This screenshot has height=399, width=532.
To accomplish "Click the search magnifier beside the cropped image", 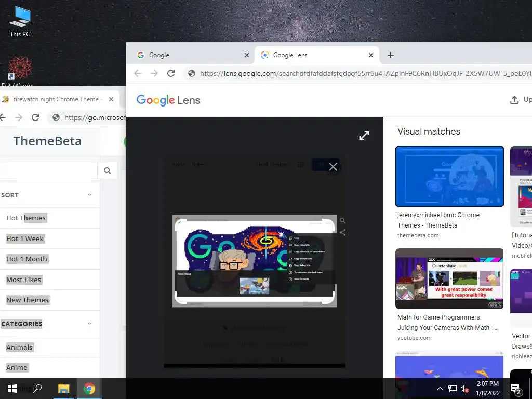I will point(343,221).
